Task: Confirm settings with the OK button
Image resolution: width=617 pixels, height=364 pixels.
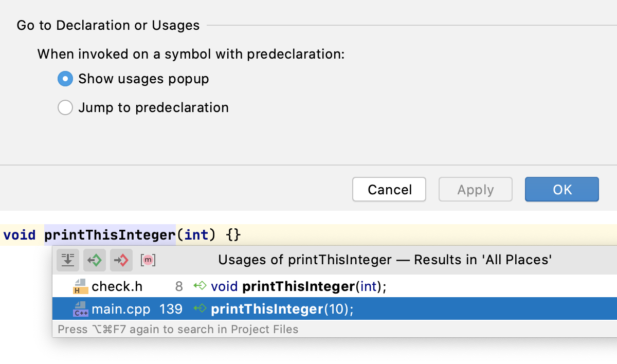Action: point(561,190)
